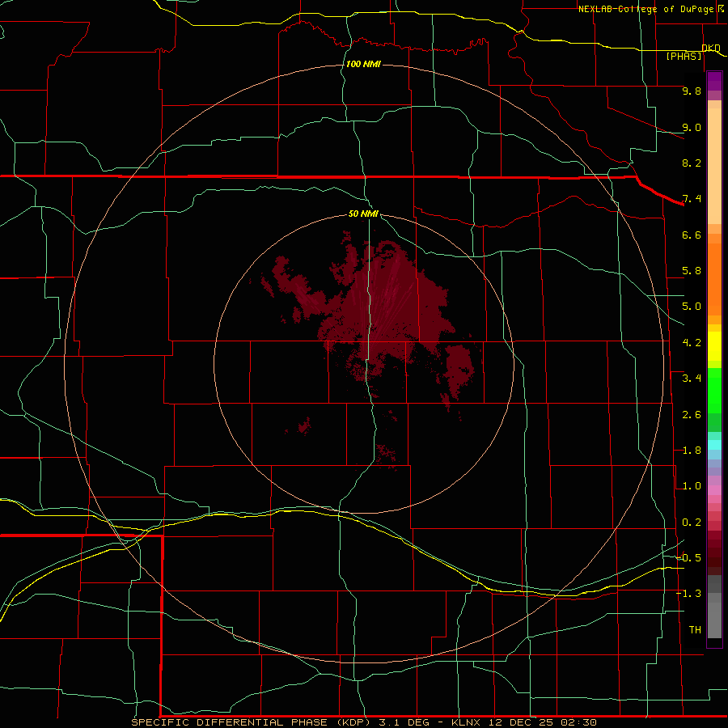Click the pink color band near 1.0

714,490
